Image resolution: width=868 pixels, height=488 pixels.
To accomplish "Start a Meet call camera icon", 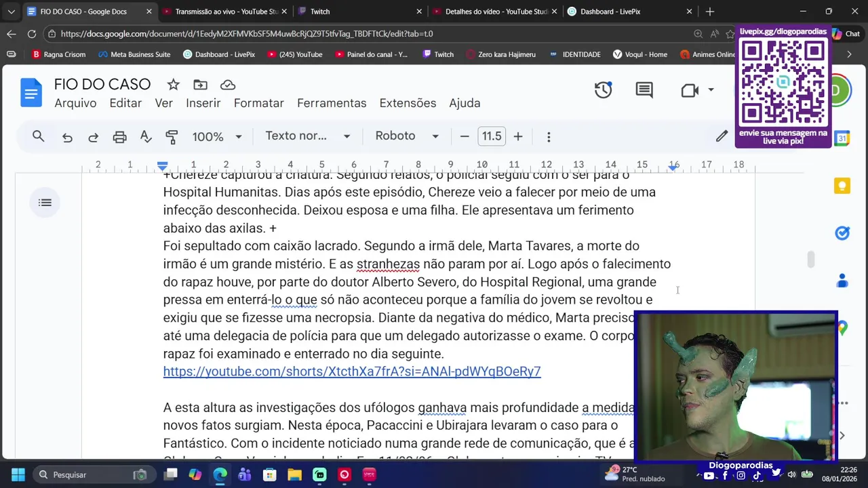I will coord(690,90).
